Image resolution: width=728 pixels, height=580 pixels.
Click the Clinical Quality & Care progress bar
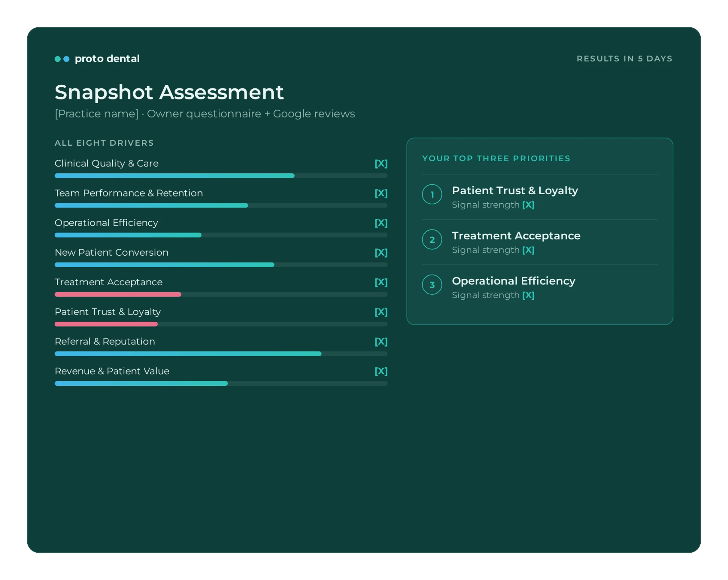221,176
